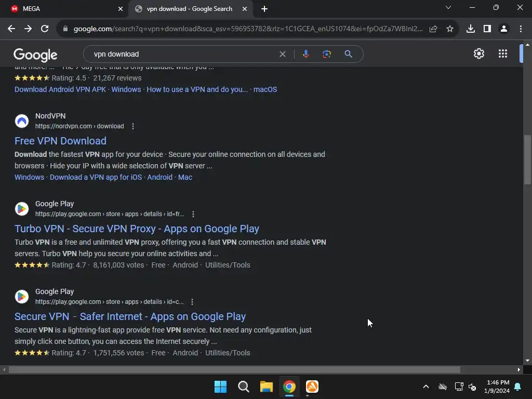
Task: Search by image with Google Lens
Action: [x=327, y=54]
